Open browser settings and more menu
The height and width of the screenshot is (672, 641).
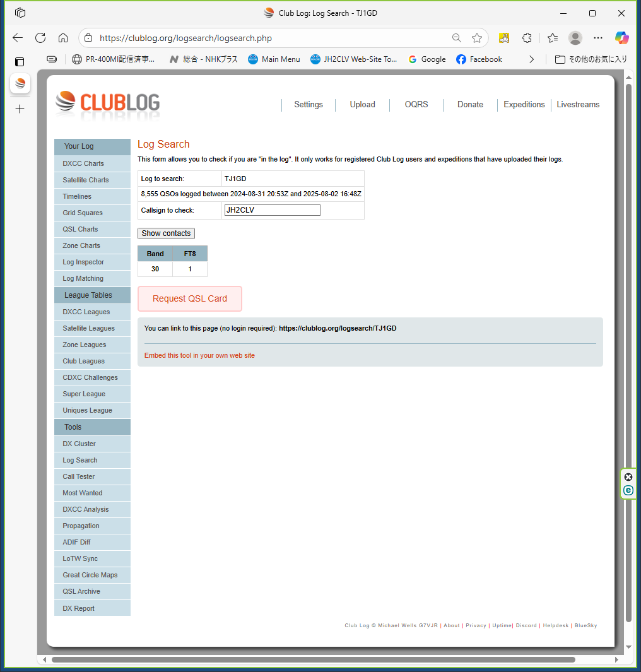[x=598, y=38]
